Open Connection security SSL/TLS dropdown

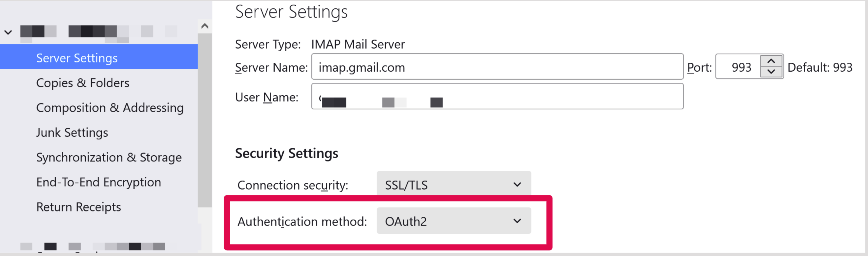(454, 185)
